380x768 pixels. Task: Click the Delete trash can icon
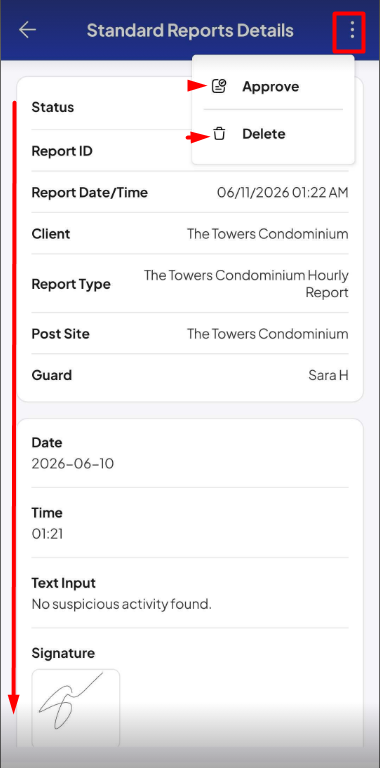(x=219, y=134)
